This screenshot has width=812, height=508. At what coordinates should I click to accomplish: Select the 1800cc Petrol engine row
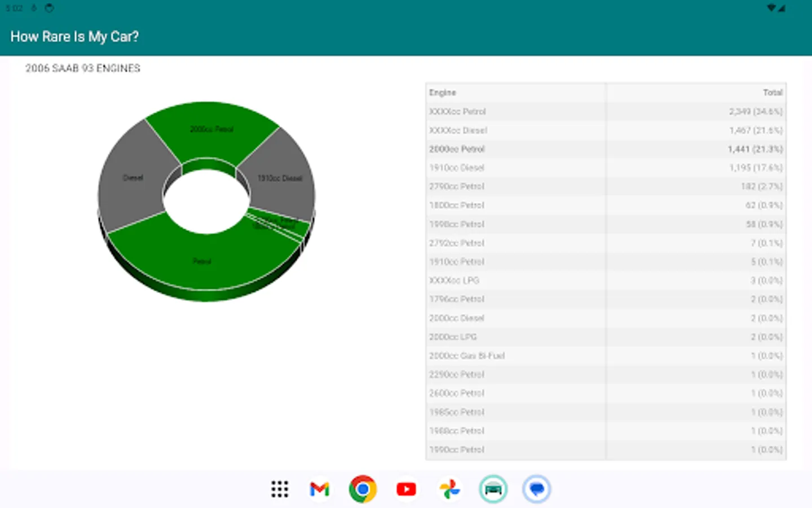(x=606, y=205)
